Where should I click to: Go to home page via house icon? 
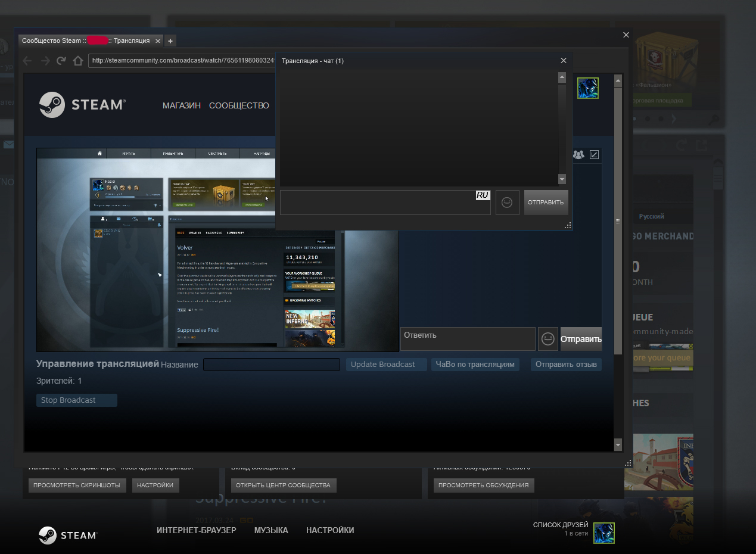coord(77,61)
